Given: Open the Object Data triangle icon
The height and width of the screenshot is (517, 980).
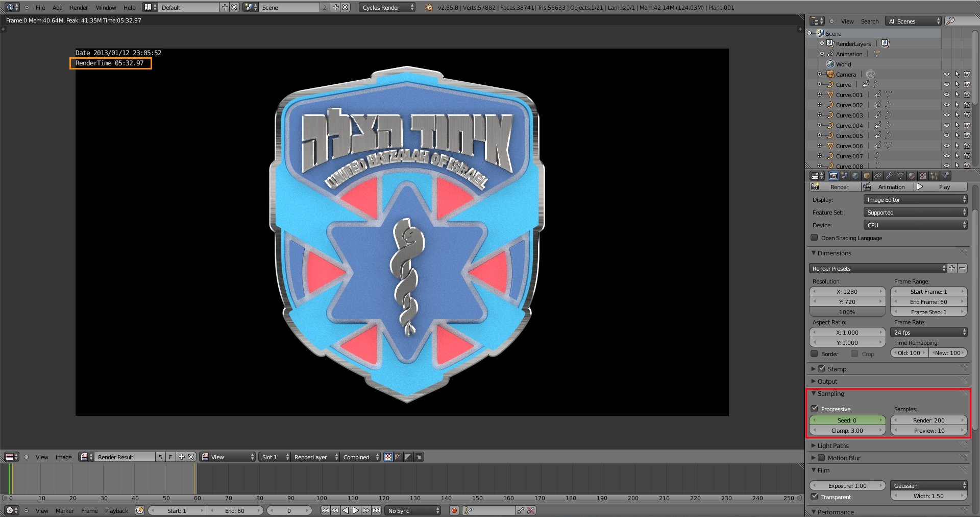Looking at the screenshot, I should 900,176.
